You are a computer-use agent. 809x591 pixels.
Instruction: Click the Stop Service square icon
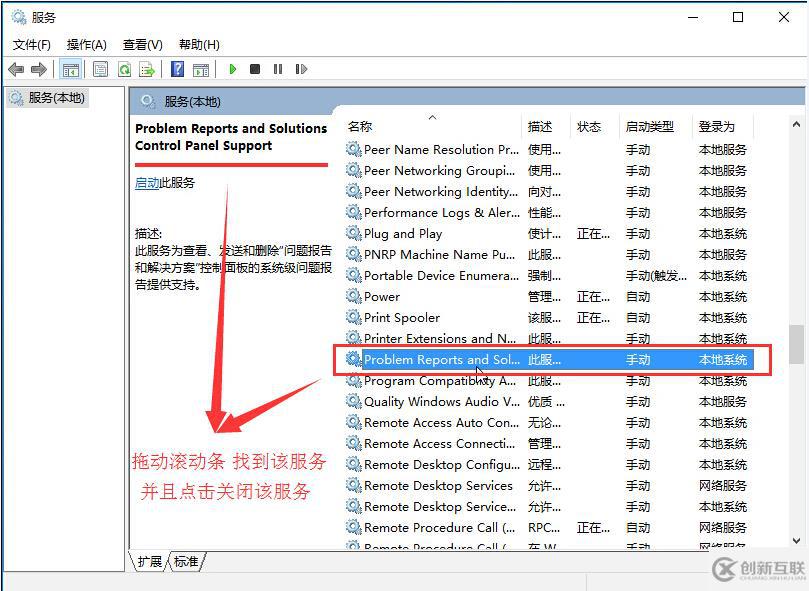click(x=255, y=69)
